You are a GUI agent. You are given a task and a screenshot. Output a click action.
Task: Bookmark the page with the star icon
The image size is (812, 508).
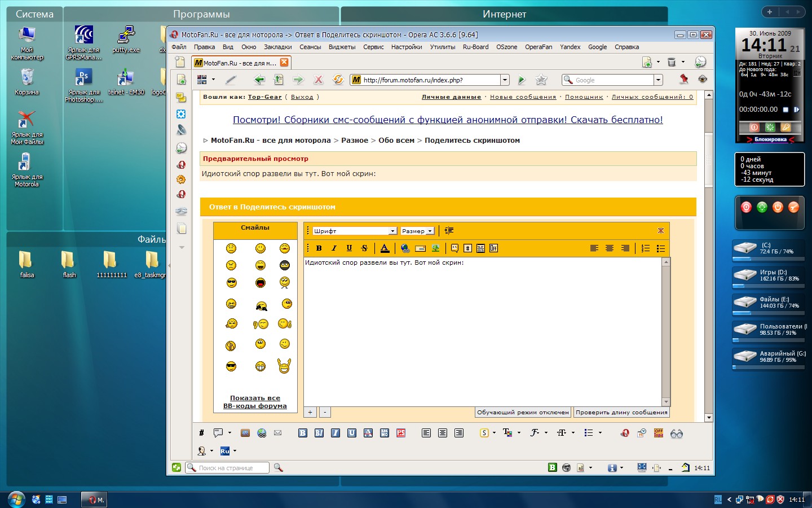(541, 80)
